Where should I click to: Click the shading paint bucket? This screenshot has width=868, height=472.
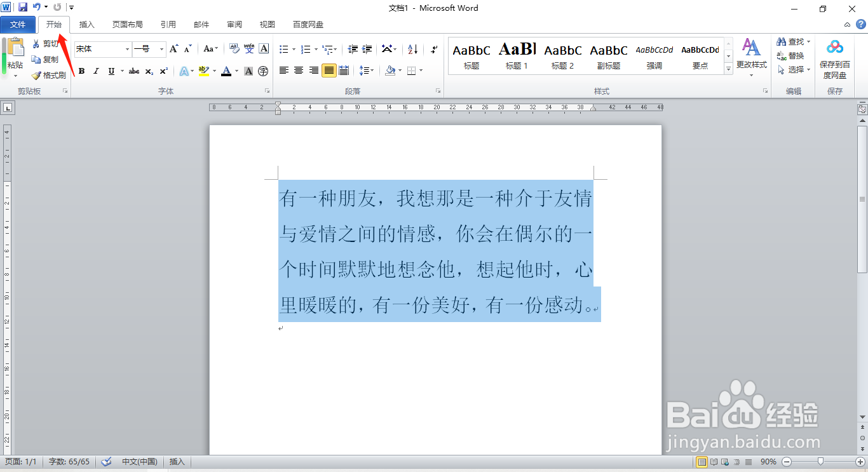tap(390, 71)
